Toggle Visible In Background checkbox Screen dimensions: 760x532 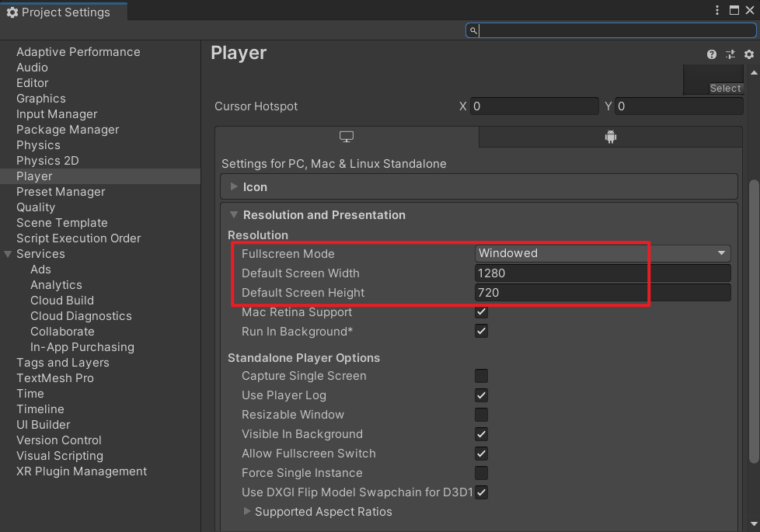coord(481,434)
